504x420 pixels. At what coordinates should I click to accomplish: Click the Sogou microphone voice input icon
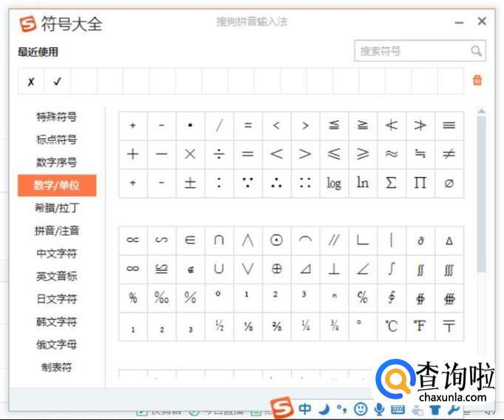tap(378, 409)
